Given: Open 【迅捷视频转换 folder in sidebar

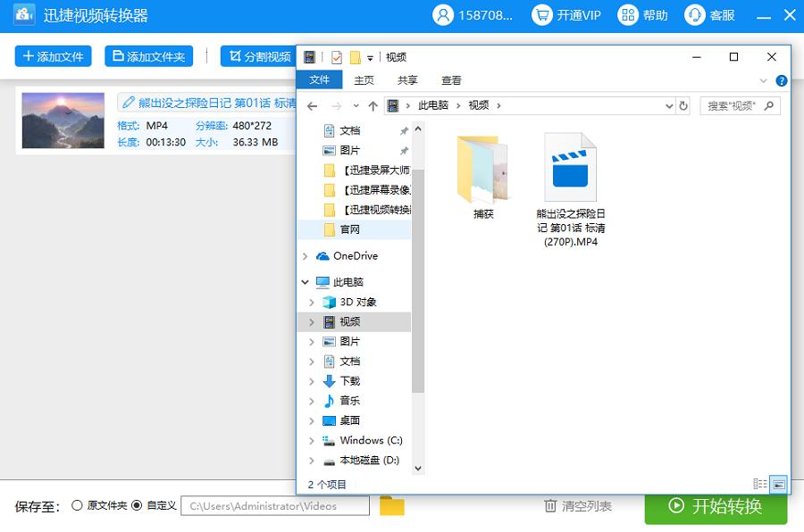Looking at the screenshot, I should click(367, 210).
